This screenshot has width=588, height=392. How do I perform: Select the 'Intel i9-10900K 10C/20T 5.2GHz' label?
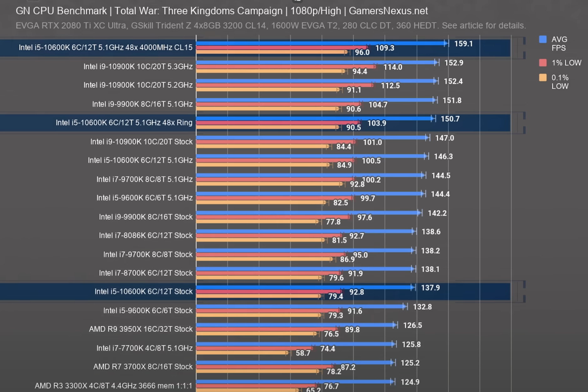click(x=138, y=85)
